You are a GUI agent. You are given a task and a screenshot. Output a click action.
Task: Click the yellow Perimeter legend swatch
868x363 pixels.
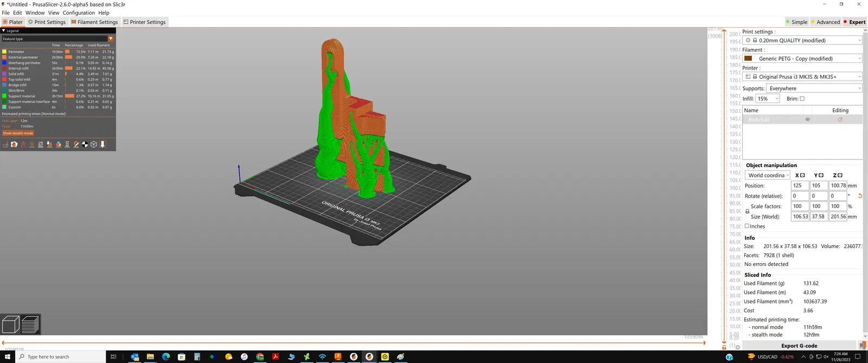[x=4, y=52]
